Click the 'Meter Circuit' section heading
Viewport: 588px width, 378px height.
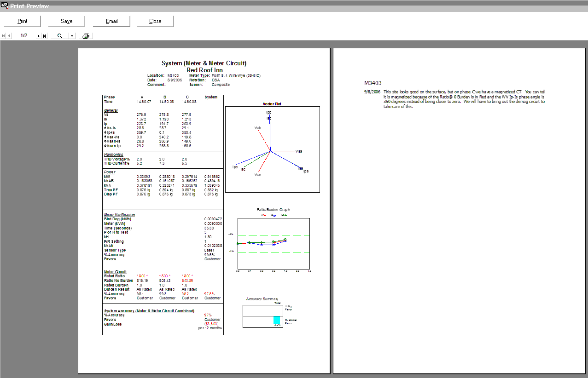pos(115,272)
